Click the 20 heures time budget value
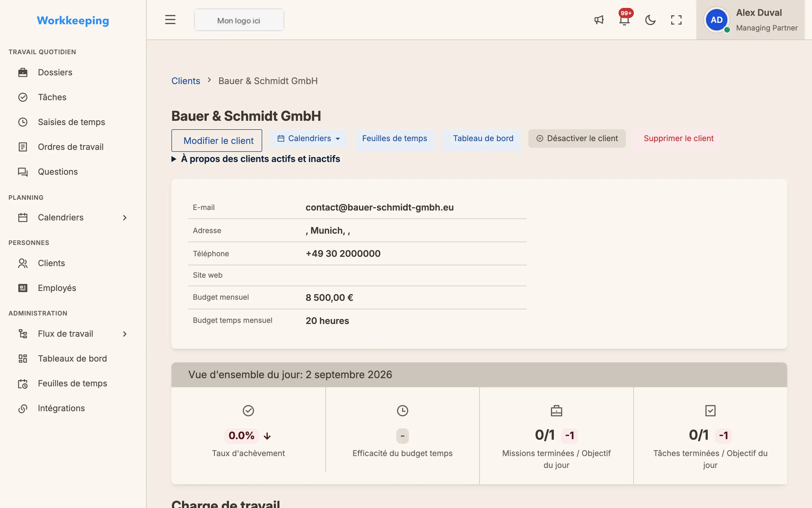This screenshot has height=508, width=812. tap(327, 321)
